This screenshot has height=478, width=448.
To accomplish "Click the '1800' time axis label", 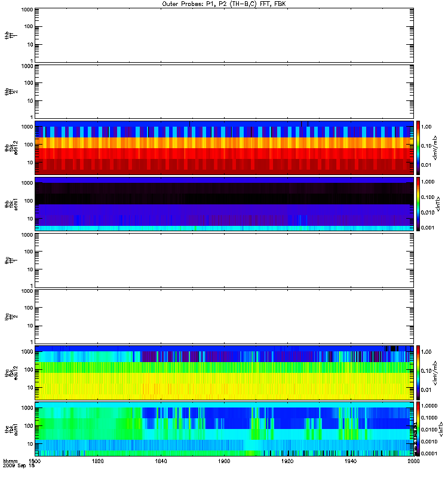I will (35, 461).
